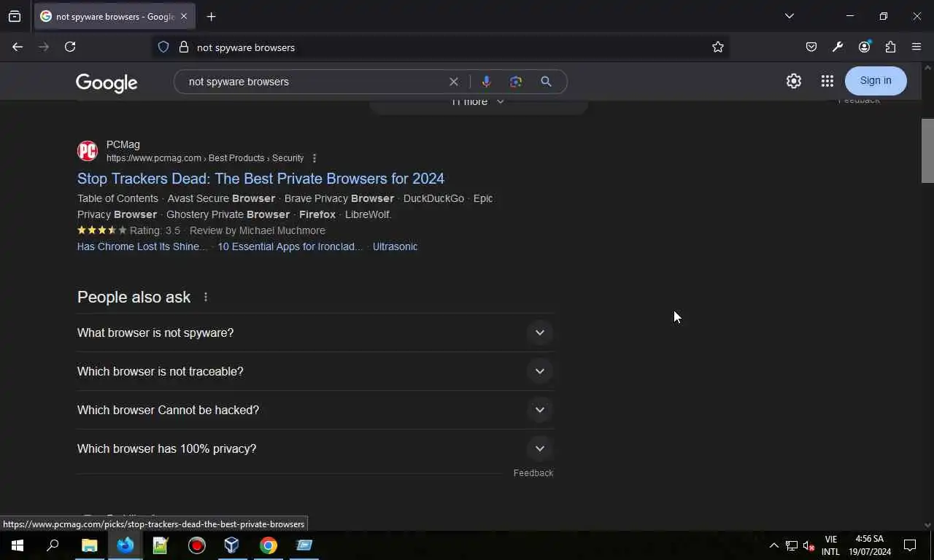
Task: Submit search magnifier icon
Action: click(x=546, y=82)
